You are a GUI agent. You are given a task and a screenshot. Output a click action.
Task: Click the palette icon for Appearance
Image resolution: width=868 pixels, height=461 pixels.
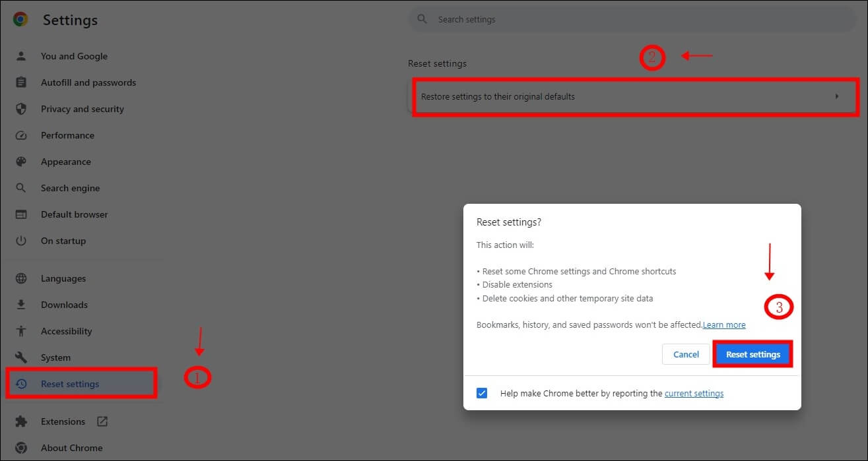point(21,162)
